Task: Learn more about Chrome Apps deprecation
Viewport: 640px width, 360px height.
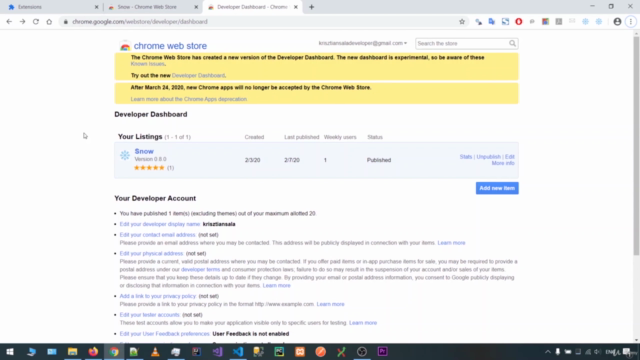Action: [189, 99]
